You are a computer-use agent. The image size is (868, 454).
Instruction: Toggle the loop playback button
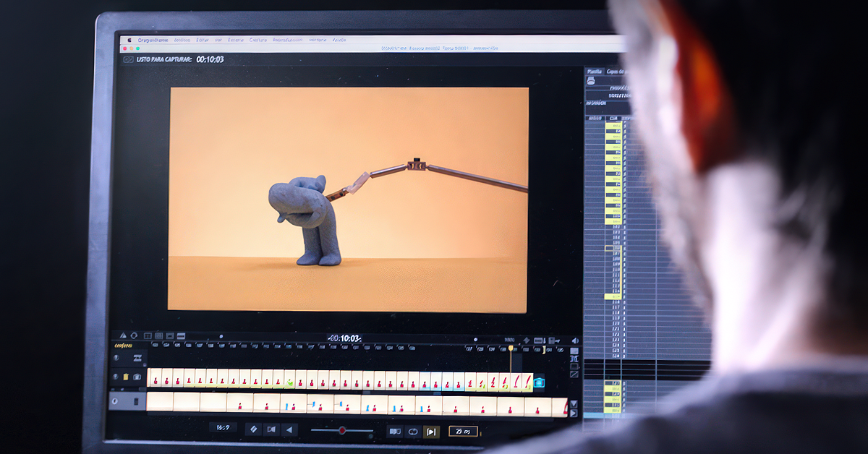412,432
